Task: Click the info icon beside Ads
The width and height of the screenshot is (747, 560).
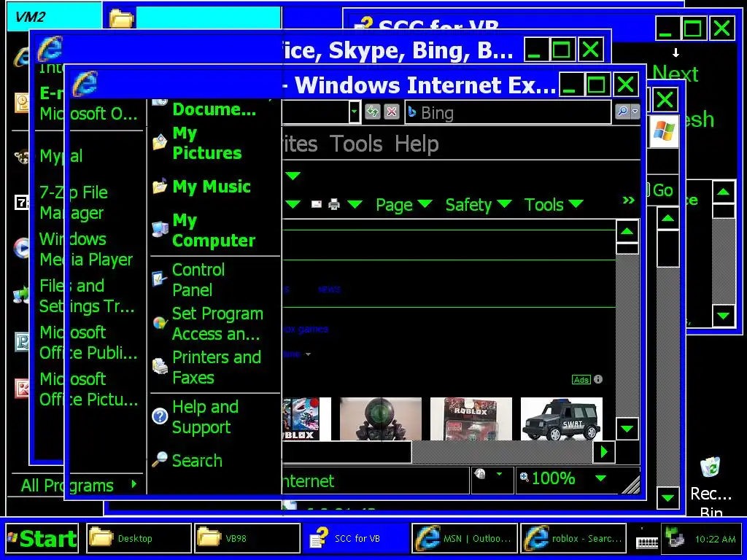Action: click(598, 379)
